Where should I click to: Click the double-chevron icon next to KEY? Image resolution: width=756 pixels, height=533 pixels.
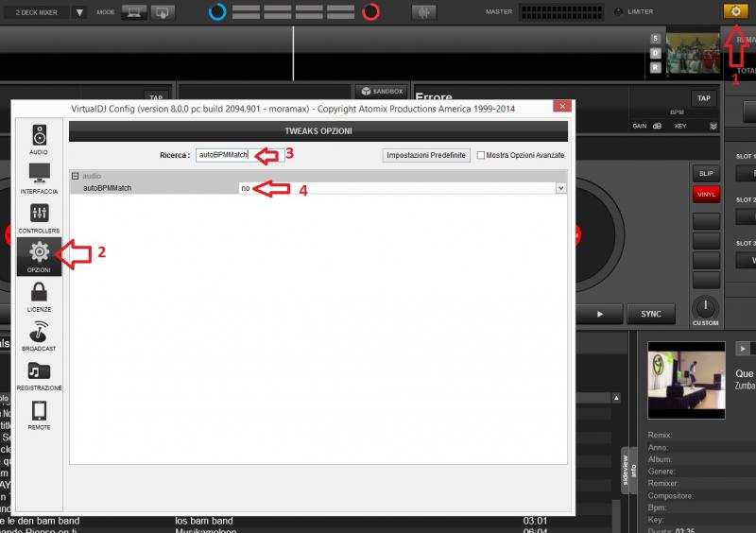click(713, 127)
